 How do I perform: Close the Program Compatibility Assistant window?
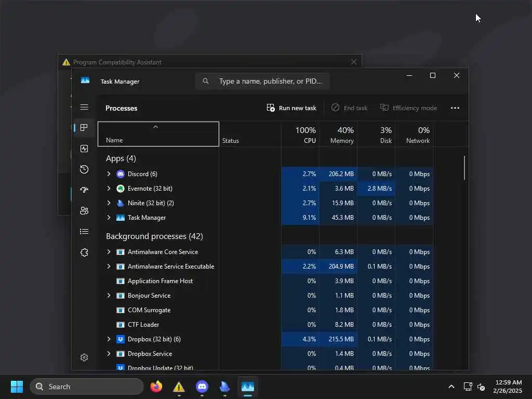(353, 62)
